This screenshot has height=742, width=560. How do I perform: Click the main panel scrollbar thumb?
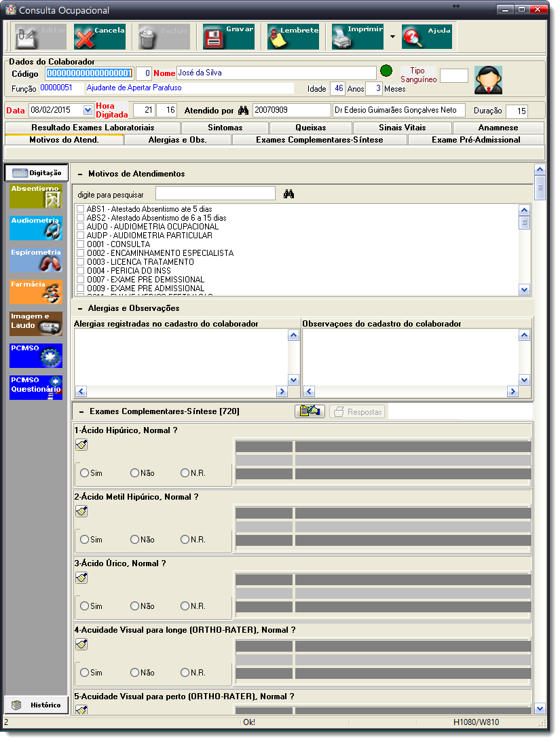(540, 188)
